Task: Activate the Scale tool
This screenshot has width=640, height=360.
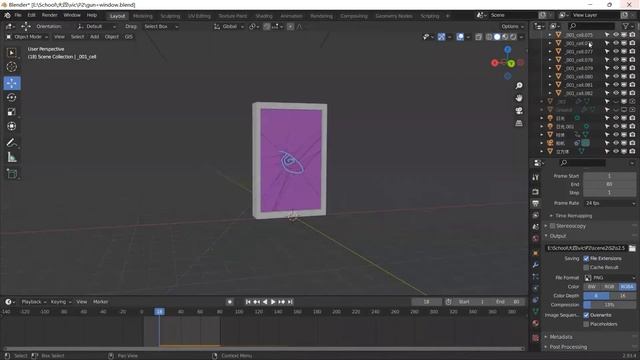Action: pyautogui.click(x=12, y=112)
